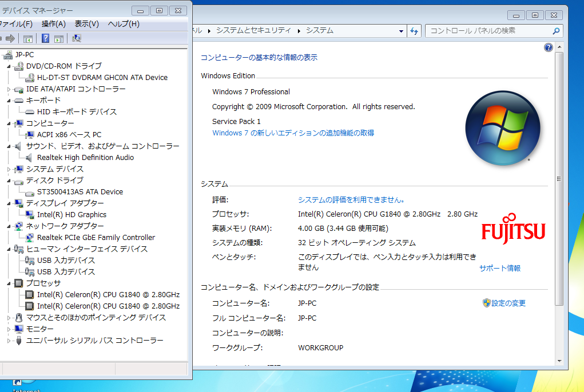Click the "WORKGROUP" value
Image resolution: width=584 pixels, height=392 pixels.
click(x=321, y=348)
